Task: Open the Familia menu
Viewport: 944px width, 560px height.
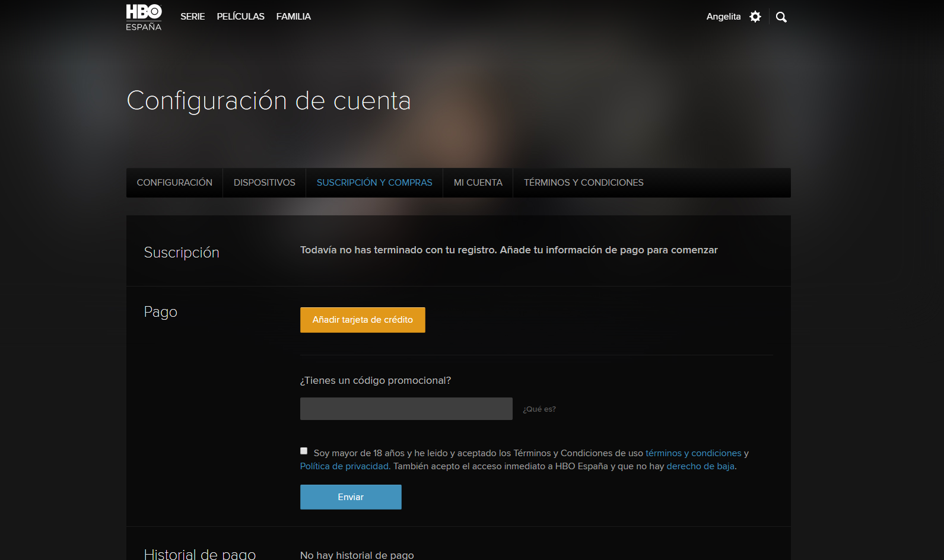Action: coord(293,17)
